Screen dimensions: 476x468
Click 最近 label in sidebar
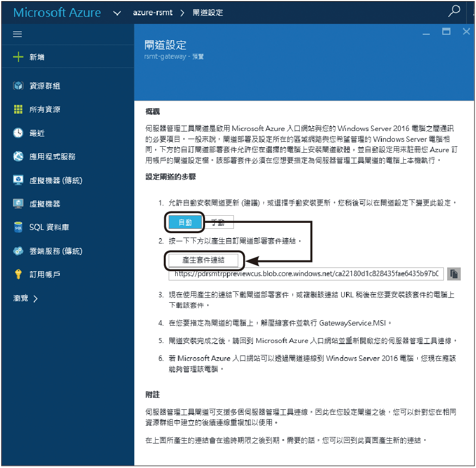[x=37, y=133]
